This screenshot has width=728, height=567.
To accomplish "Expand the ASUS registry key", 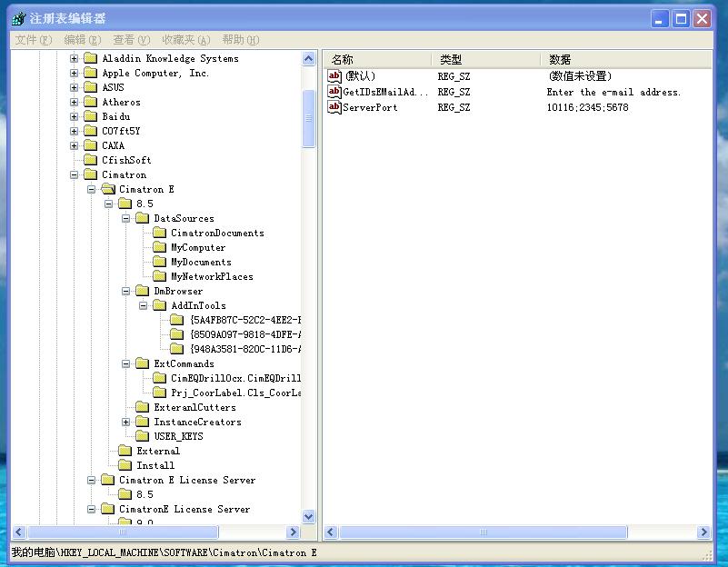I will pos(74,87).
